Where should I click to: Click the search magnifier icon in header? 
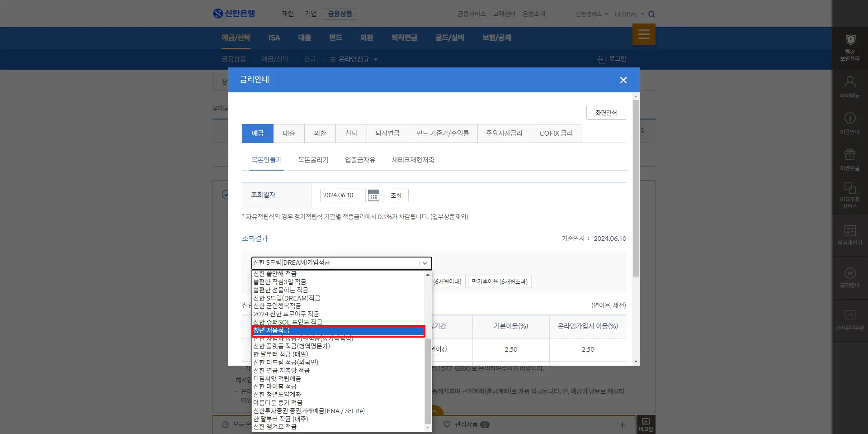pyautogui.click(x=651, y=14)
